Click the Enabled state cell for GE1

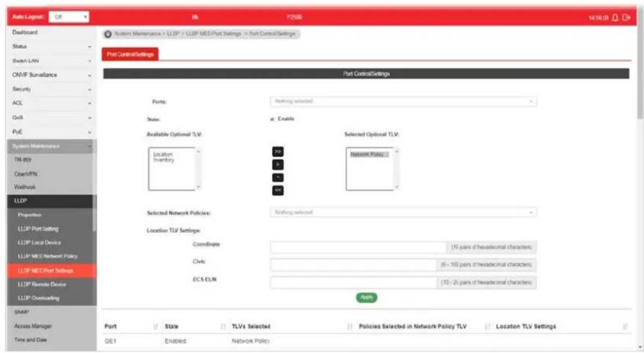(175, 341)
